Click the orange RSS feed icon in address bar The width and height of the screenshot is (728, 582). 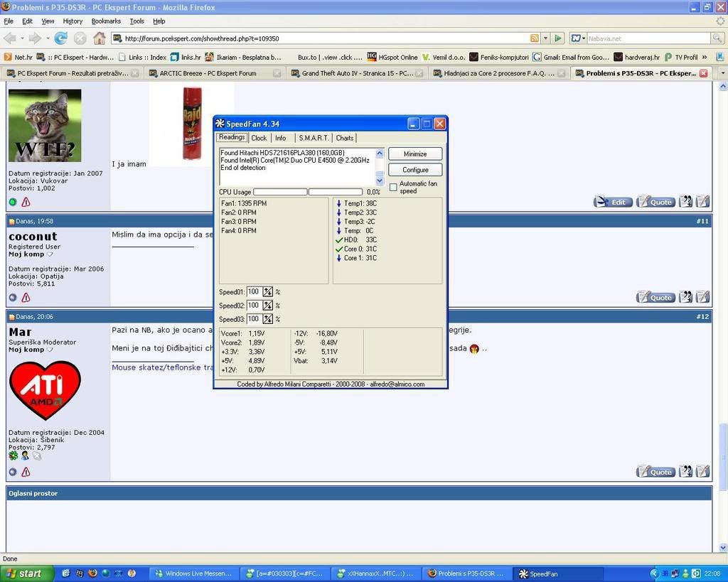(535, 38)
